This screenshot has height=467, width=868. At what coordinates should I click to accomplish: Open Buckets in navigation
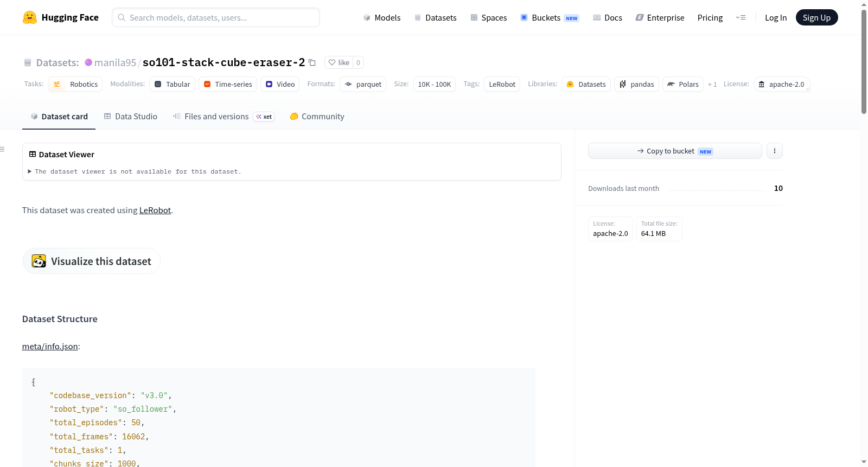pos(550,17)
